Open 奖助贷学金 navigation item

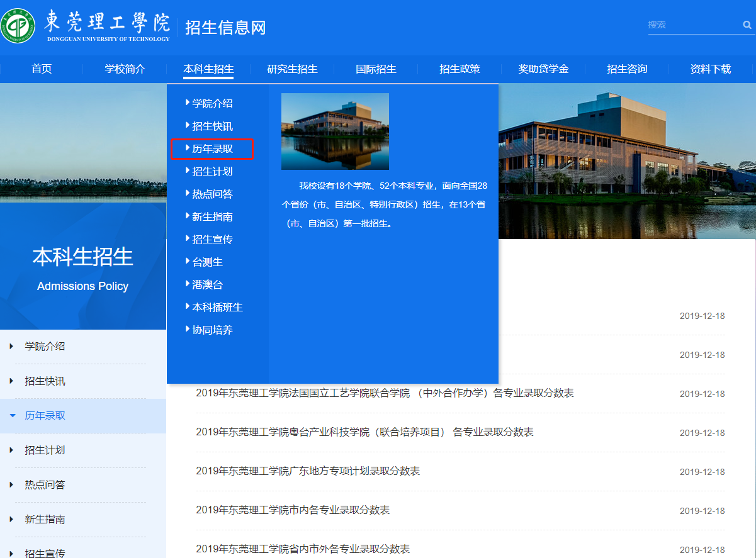[543, 69]
